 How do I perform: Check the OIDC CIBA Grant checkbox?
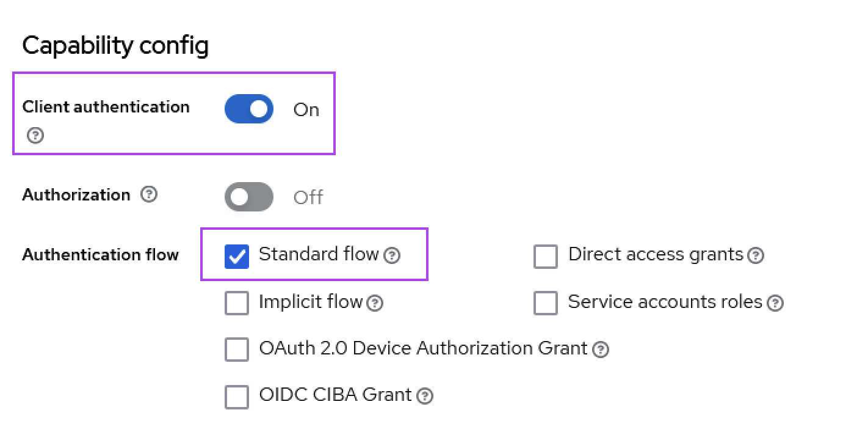237,397
